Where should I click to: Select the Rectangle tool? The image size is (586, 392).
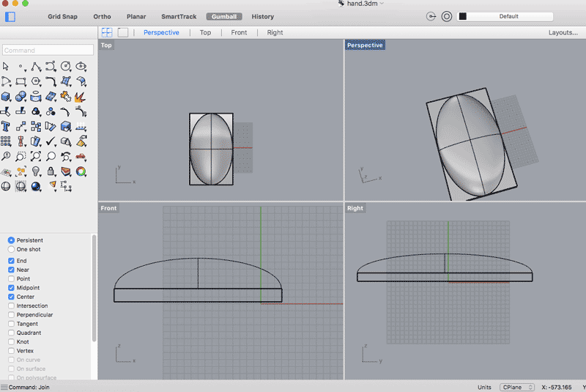[x=21, y=81]
